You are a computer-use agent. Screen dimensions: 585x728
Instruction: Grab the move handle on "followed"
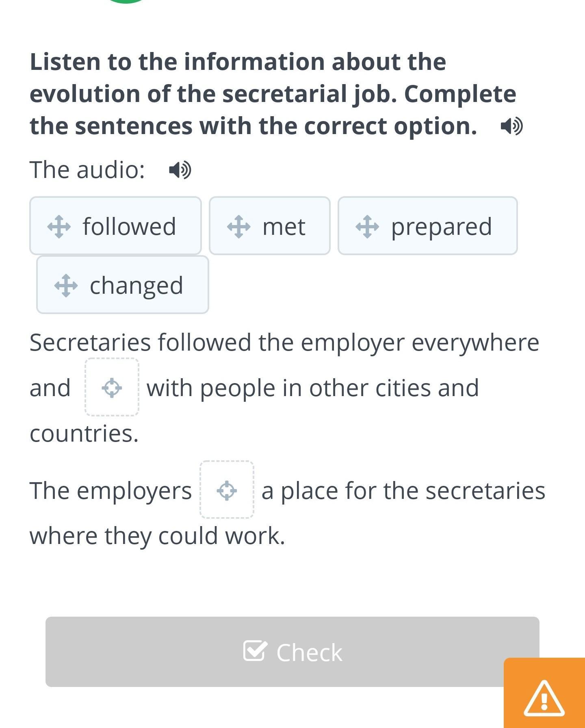click(x=59, y=226)
